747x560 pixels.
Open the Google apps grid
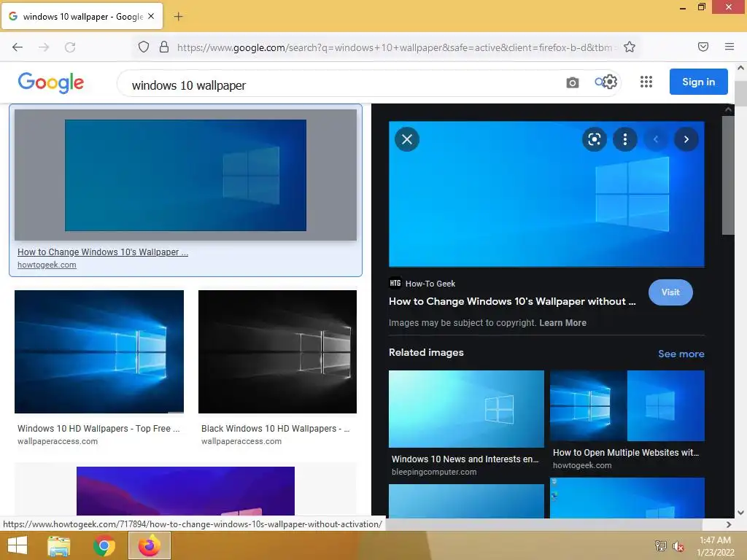pyautogui.click(x=646, y=82)
